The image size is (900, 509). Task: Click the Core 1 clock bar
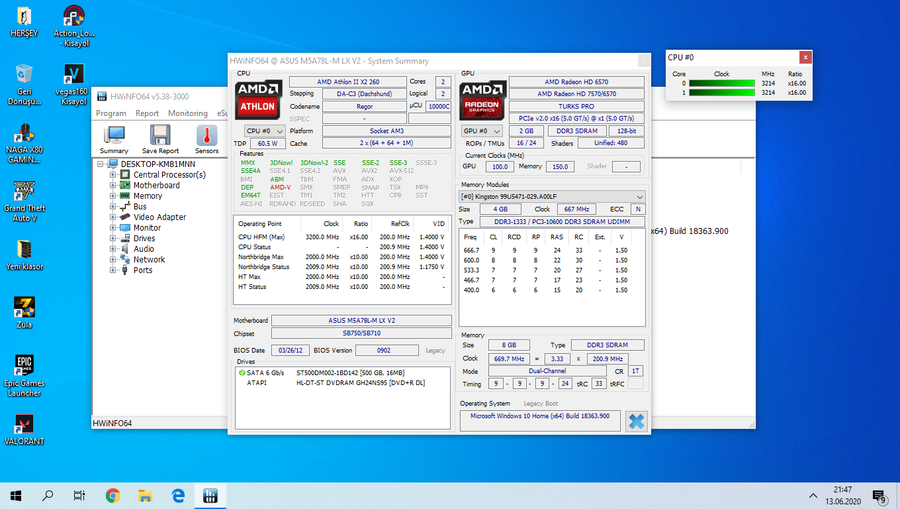721,92
